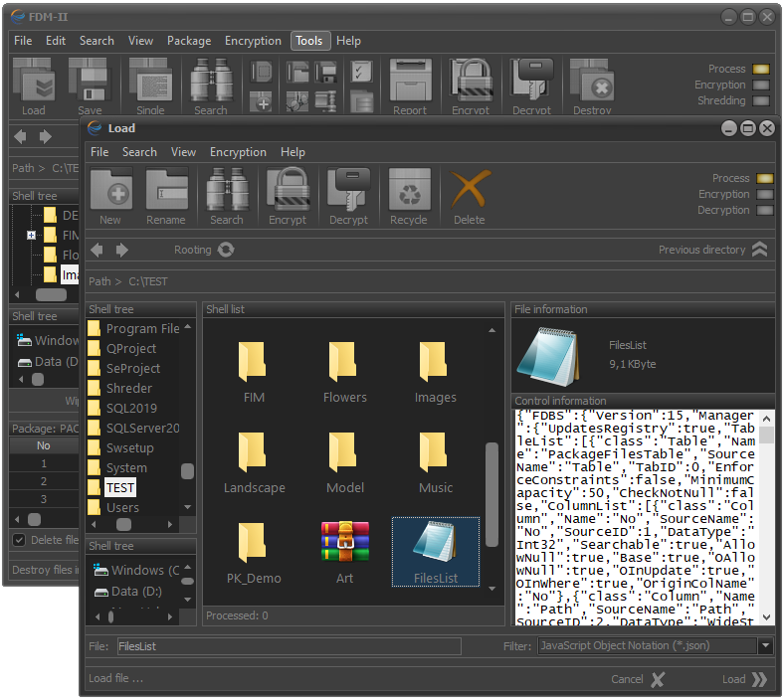The image size is (784, 700).
Task: Select the Art archive file
Action: (345, 552)
